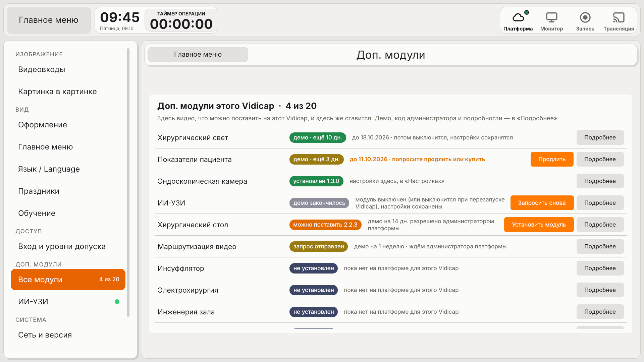Click the Электрохирургия module name
The width and height of the screenshot is (644, 362).
[x=188, y=290]
